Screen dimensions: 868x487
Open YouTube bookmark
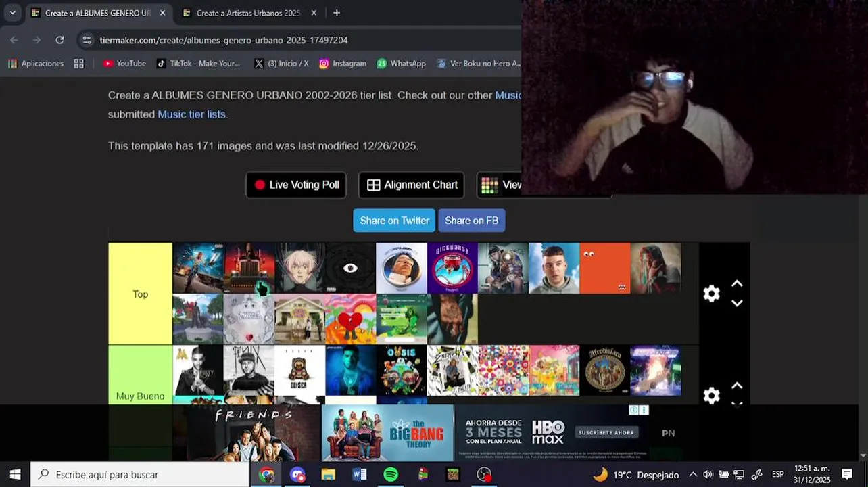pyautogui.click(x=124, y=63)
